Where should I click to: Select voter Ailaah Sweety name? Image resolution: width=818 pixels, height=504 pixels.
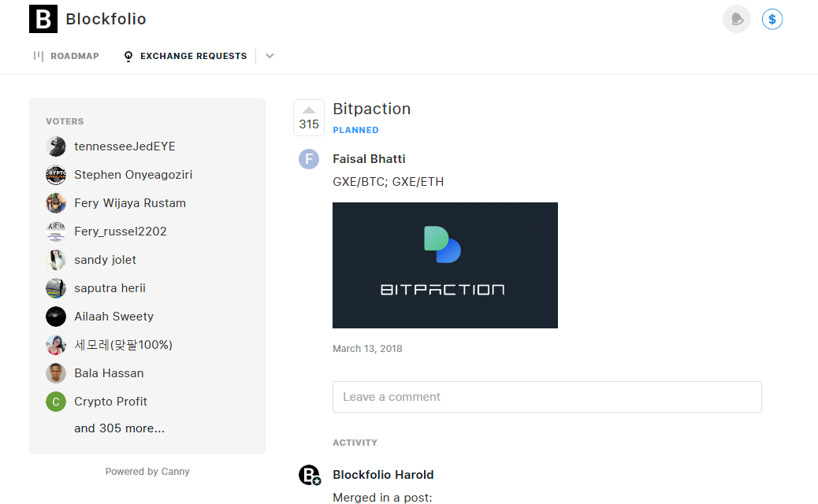pos(114,317)
